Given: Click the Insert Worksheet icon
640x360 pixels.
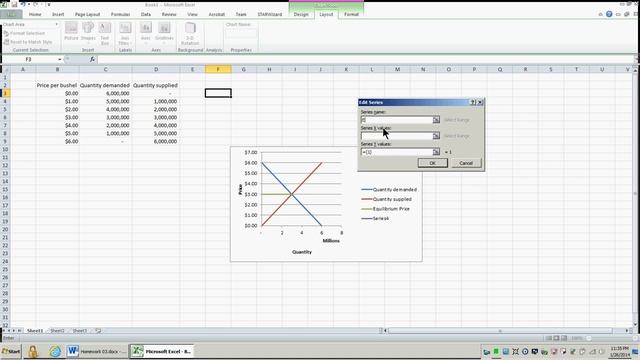Looking at the screenshot, I should (98, 331).
